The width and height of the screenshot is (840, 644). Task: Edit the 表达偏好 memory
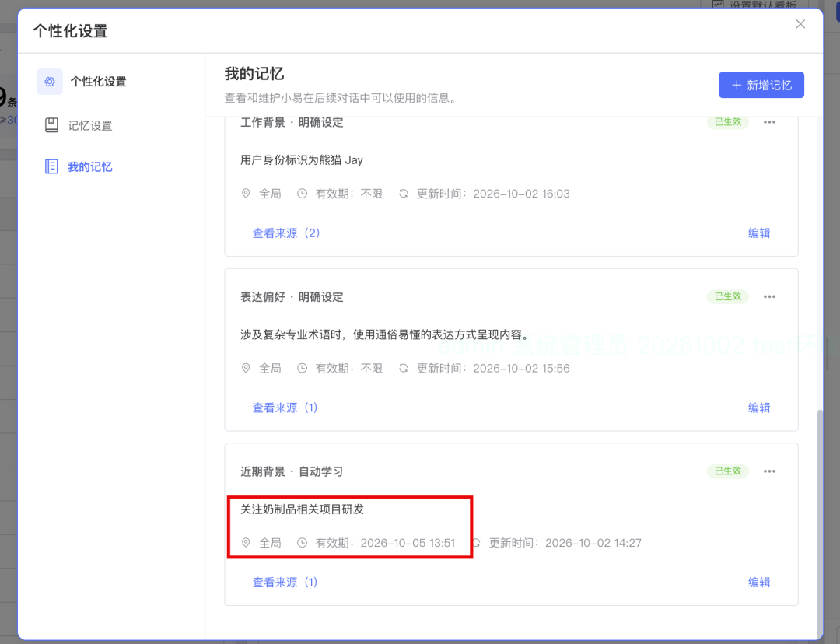pyautogui.click(x=759, y=408)
